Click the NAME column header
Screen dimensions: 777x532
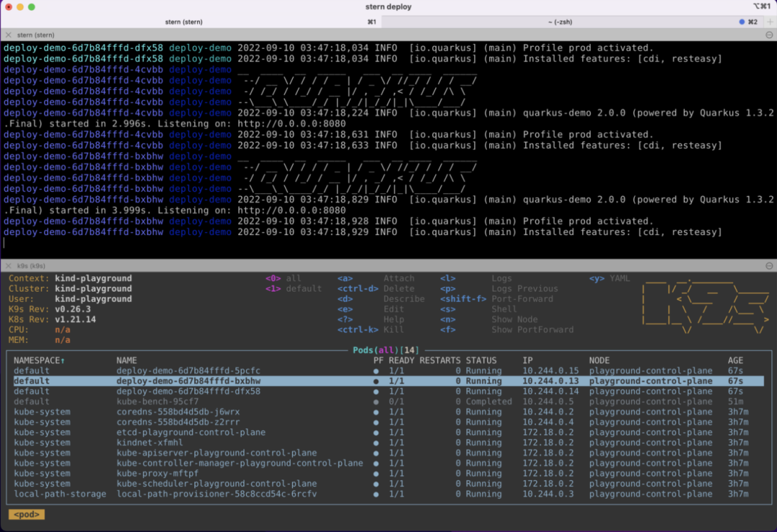(x=127, y=361)
